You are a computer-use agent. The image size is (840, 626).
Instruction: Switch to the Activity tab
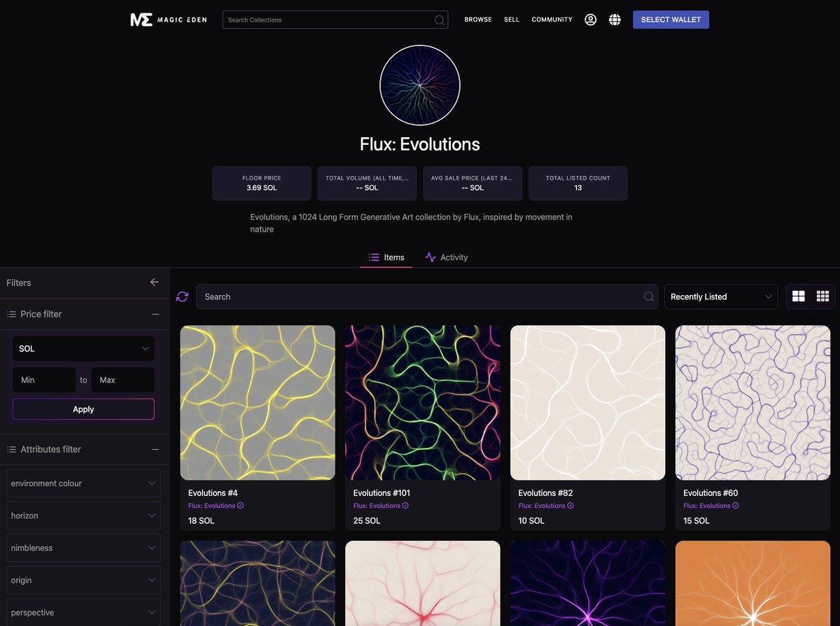coord(447,257)
